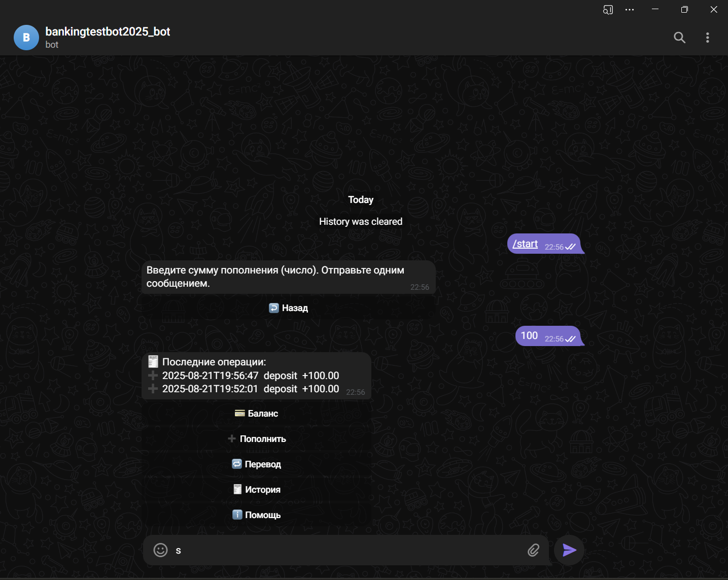Open the emoji picker

[160, 550]
